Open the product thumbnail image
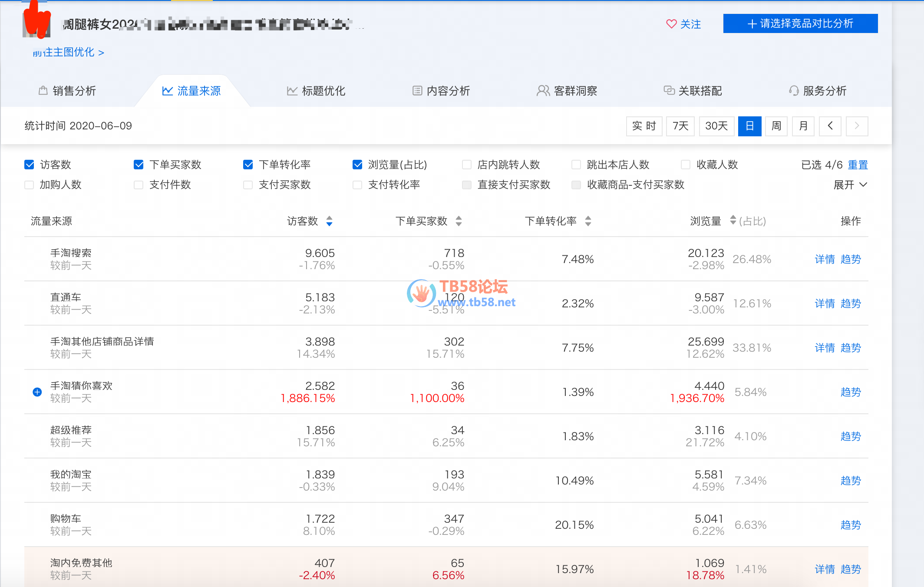 click(x=36, y=25)
